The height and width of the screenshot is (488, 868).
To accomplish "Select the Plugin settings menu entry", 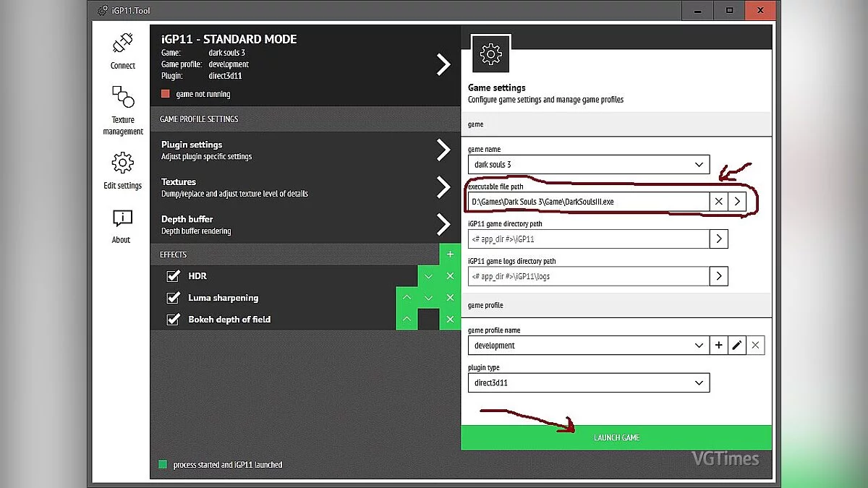I will [x=305, y=150].
